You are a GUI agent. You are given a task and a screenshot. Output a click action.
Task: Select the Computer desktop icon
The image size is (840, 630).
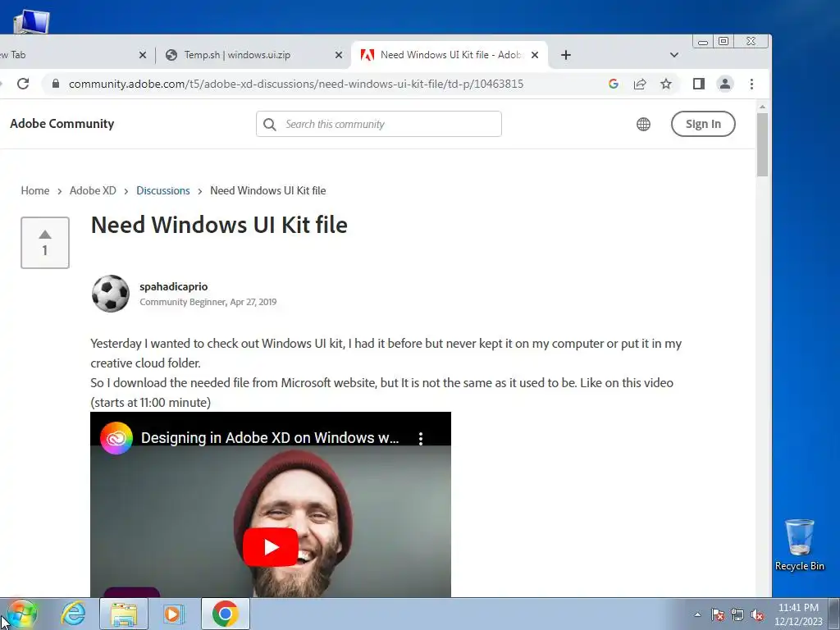tap(31, 21)
